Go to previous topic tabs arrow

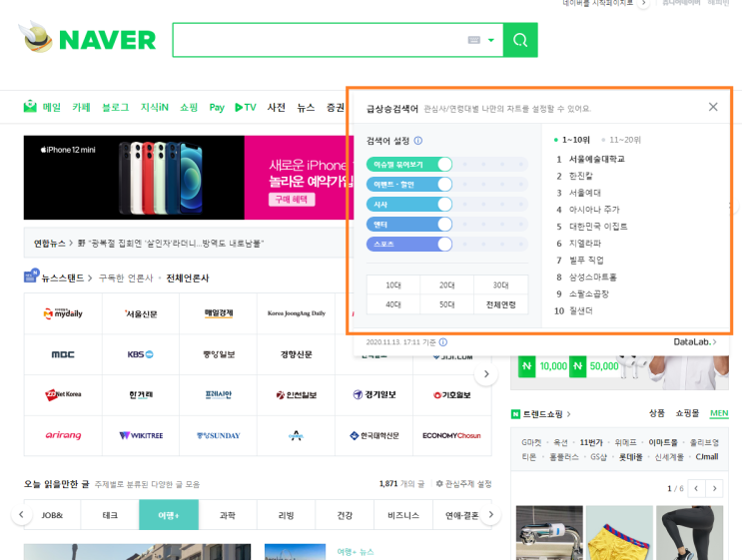pos(21,514)
